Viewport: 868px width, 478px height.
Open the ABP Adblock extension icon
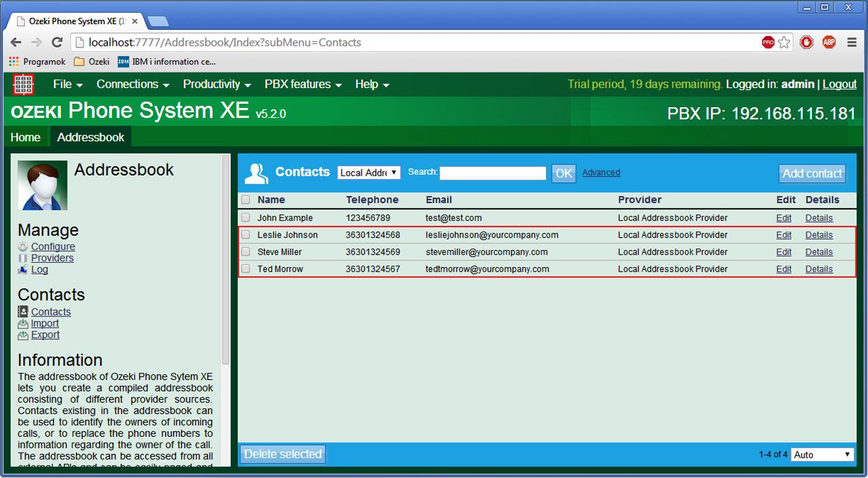point(828,42)
